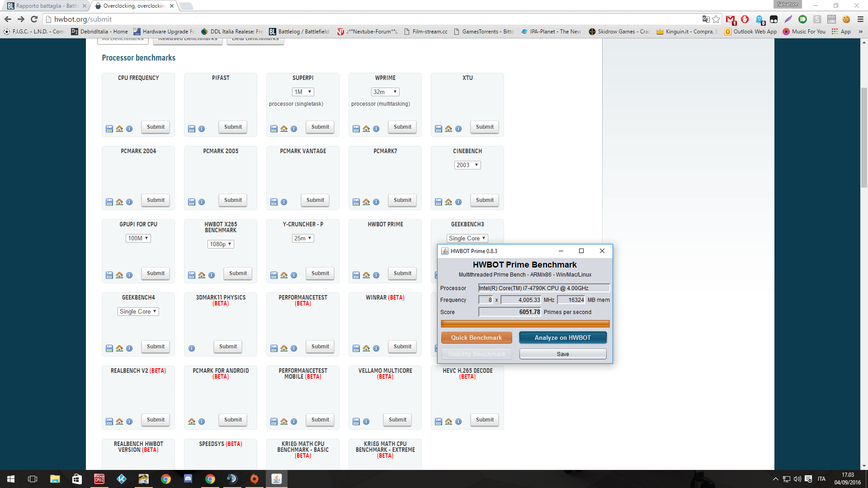Click the home icon in the WPRIME card
Image resolution: width=868 pixels, height=488 pixels.
366,129
